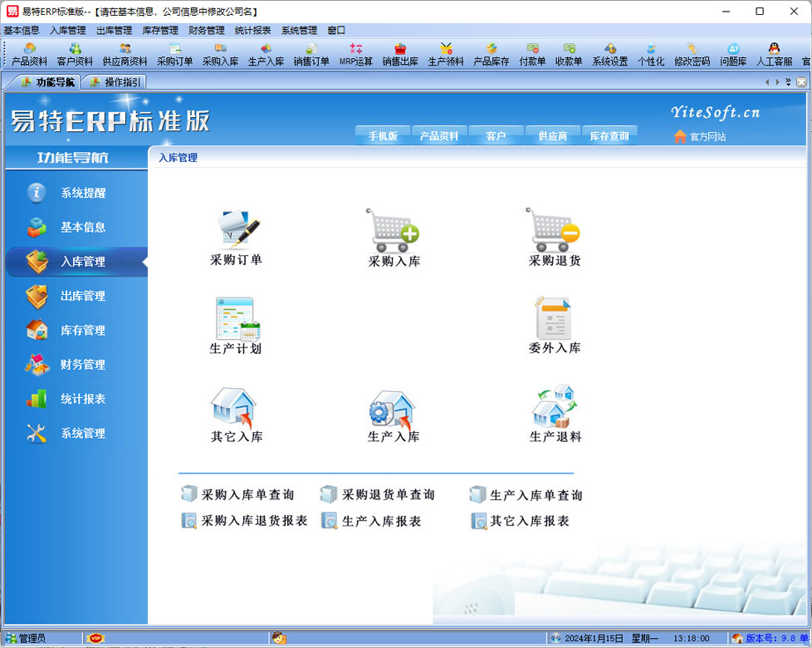Open the 统计报表 menu
812x648 pixels.
click(x=252, y=30)
